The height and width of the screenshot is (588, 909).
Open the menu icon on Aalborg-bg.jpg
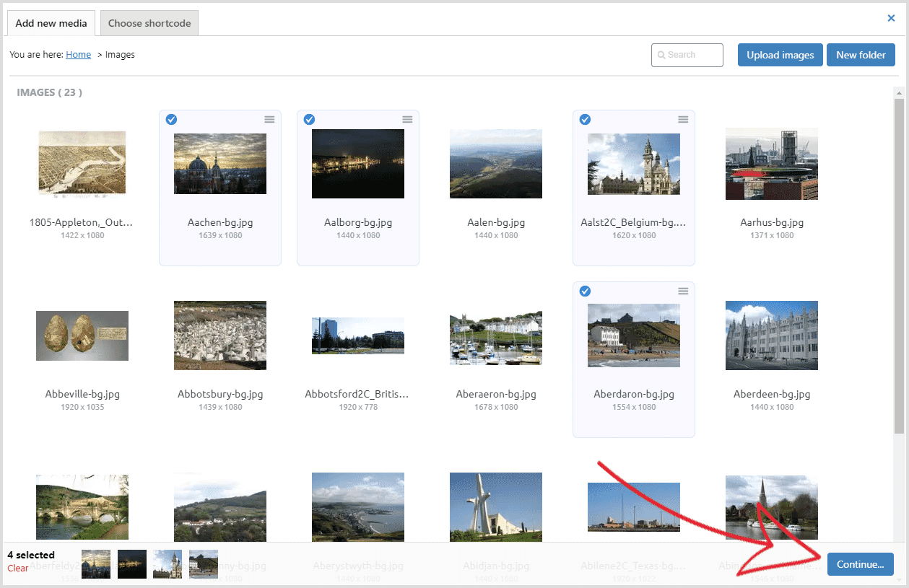point(407,119)
